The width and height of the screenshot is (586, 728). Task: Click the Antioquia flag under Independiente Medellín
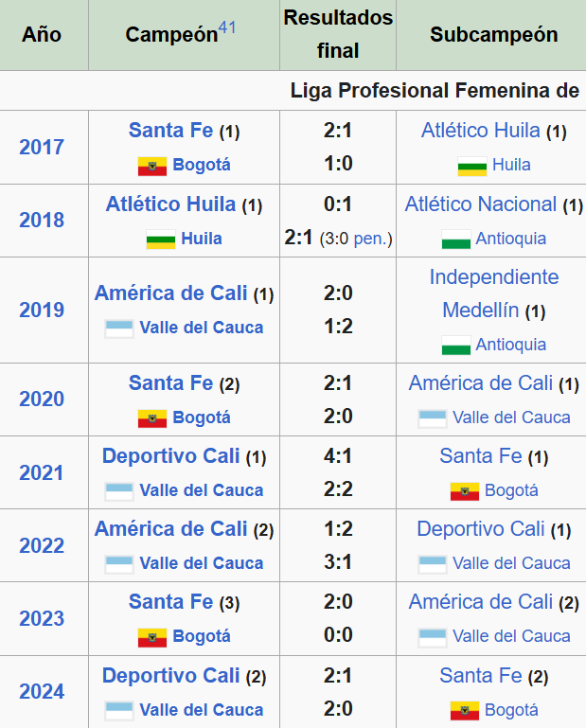click(x=456, y=346)
